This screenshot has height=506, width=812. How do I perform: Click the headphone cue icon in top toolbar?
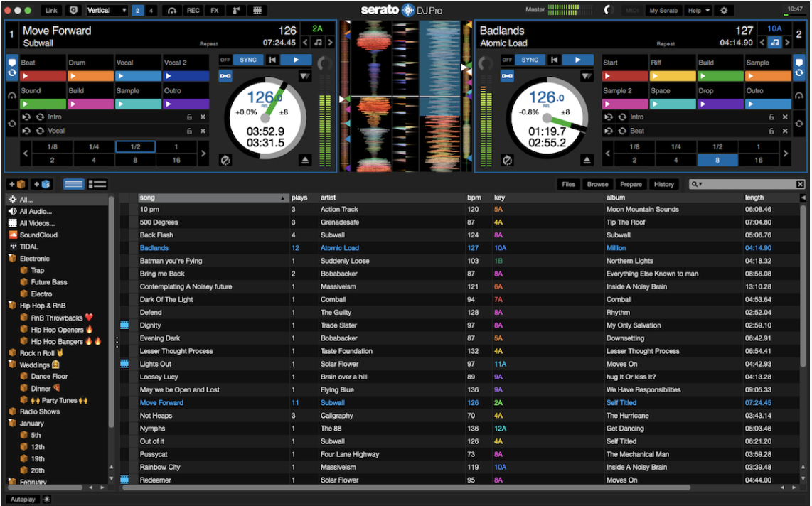click(171, 11)
